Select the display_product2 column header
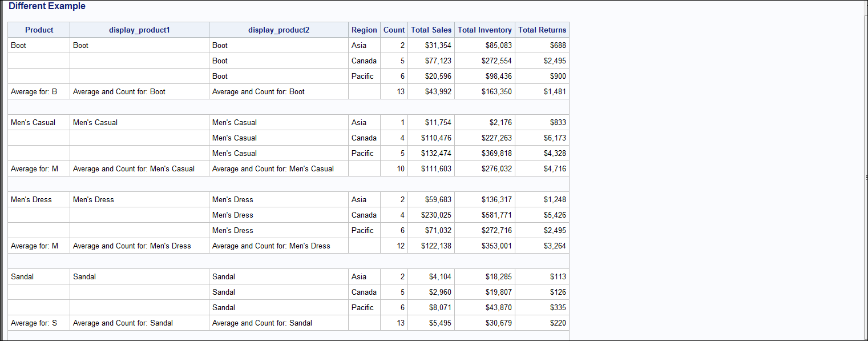 point(278,30)
